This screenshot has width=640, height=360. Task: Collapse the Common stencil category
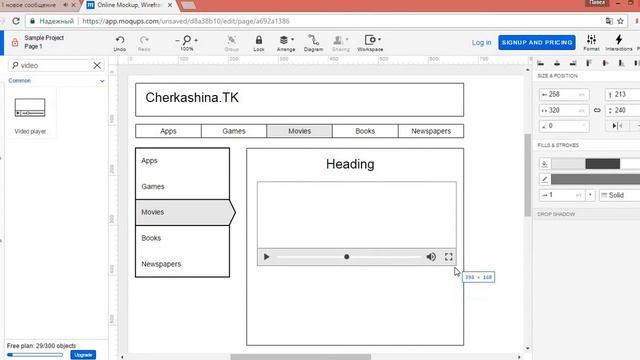[102, 81]
